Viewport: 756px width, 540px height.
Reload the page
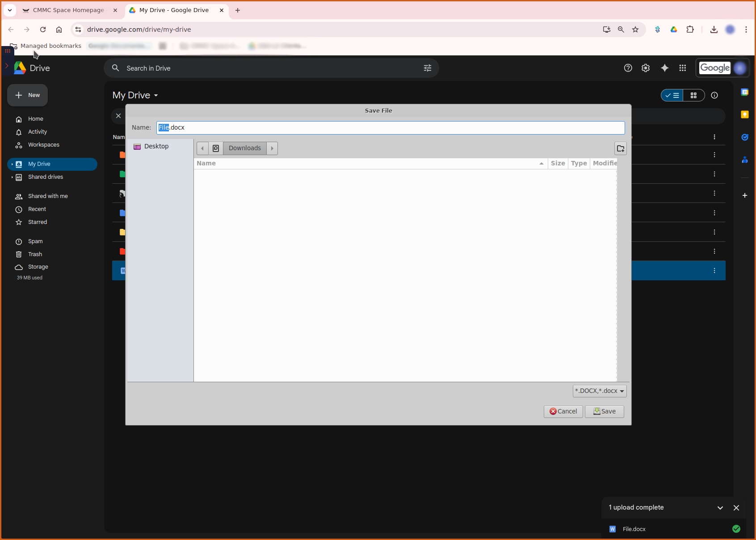coord(43,30)
